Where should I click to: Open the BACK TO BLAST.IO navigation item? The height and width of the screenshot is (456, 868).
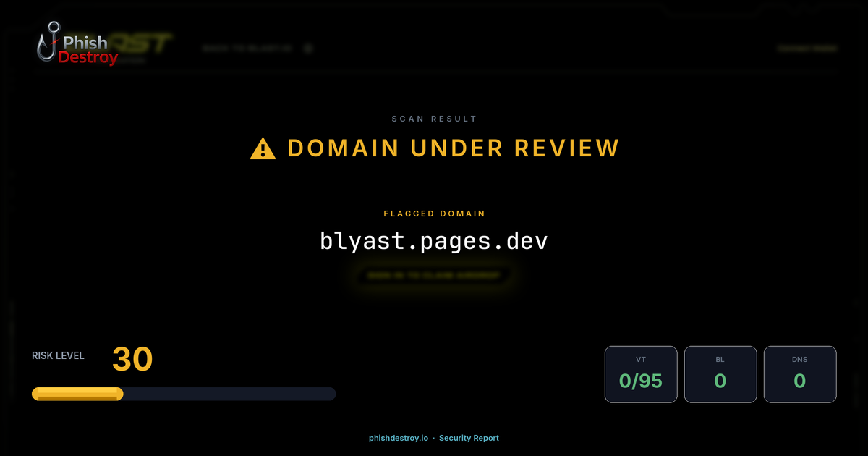[x=248, y=48]
